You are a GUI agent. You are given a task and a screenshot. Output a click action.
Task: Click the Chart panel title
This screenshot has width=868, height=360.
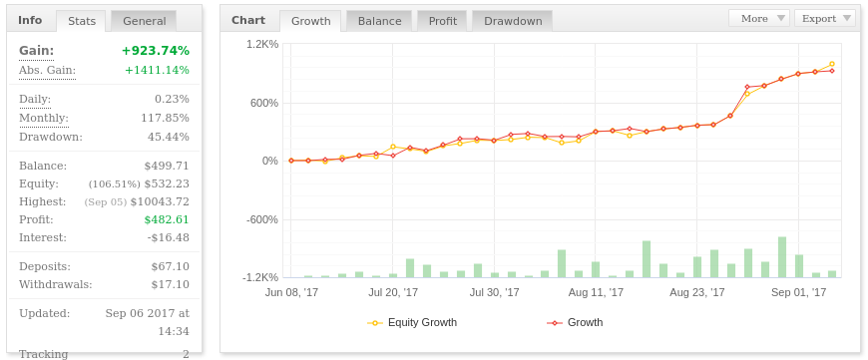click(x=248, y=20)
